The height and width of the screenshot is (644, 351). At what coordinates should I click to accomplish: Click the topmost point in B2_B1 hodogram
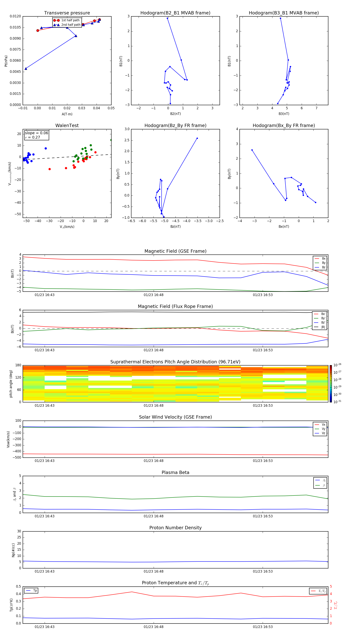pos(167,18)
